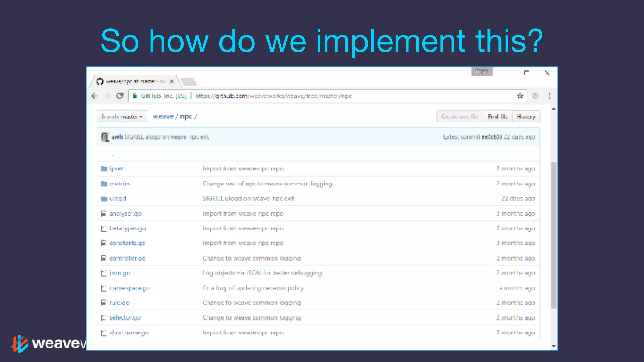Close the weave/npc browser tab
This screenshot has width=644, height=362.
(x=172, y=81)
